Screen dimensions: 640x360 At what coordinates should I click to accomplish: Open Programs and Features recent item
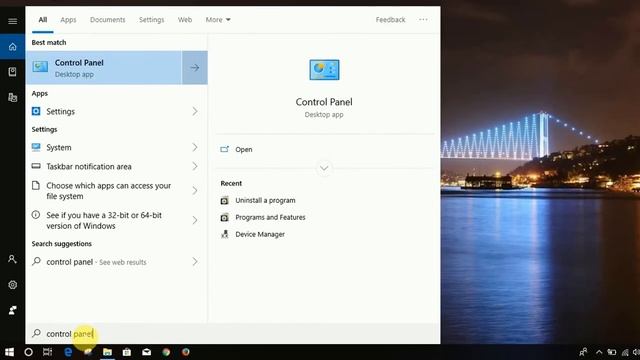(270, 217)
